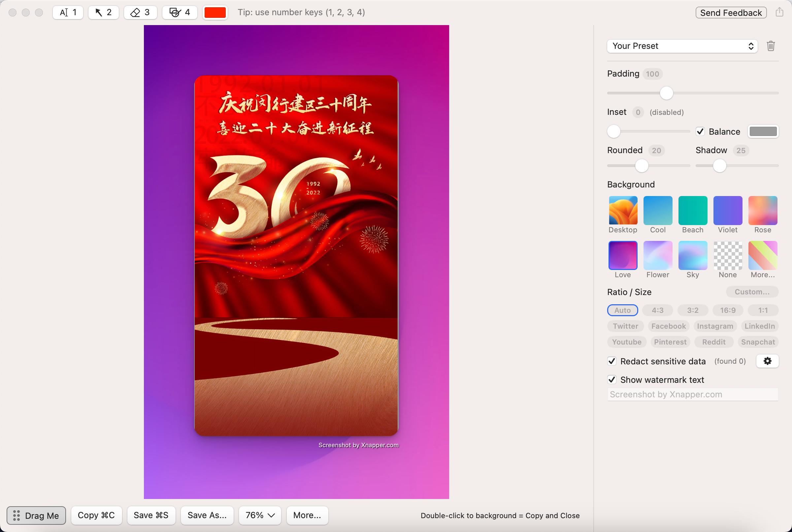
Task: Click the Send Feedback button
Action: click(731, 13)
